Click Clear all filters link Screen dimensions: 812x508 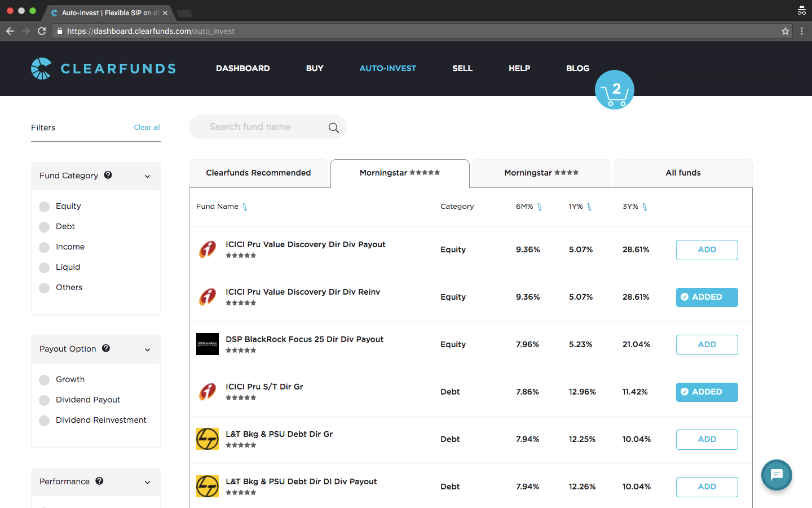pyautogui.click(x=147, y=128)
